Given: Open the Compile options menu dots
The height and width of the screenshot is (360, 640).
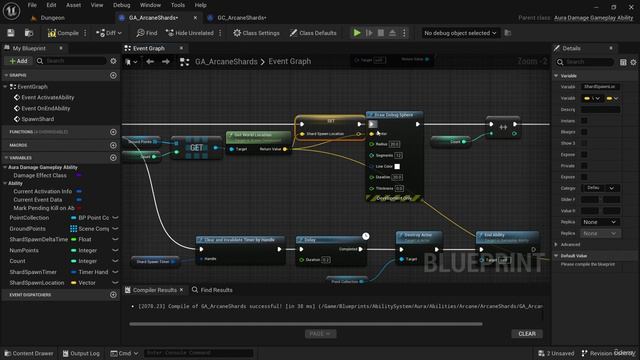Looking at the screenshot, I should [85, 33].
